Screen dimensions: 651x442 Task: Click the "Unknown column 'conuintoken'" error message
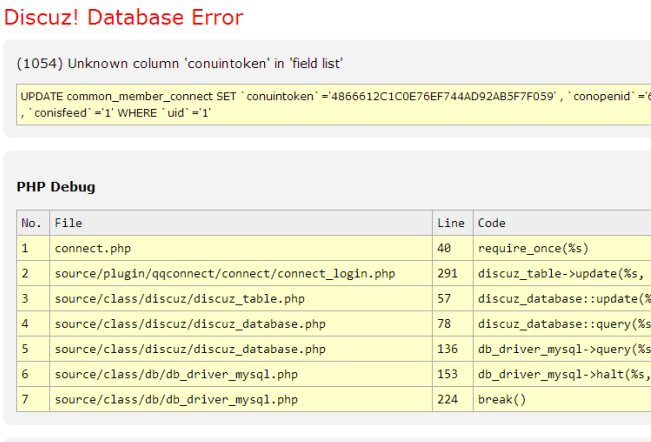click(180, 63)
